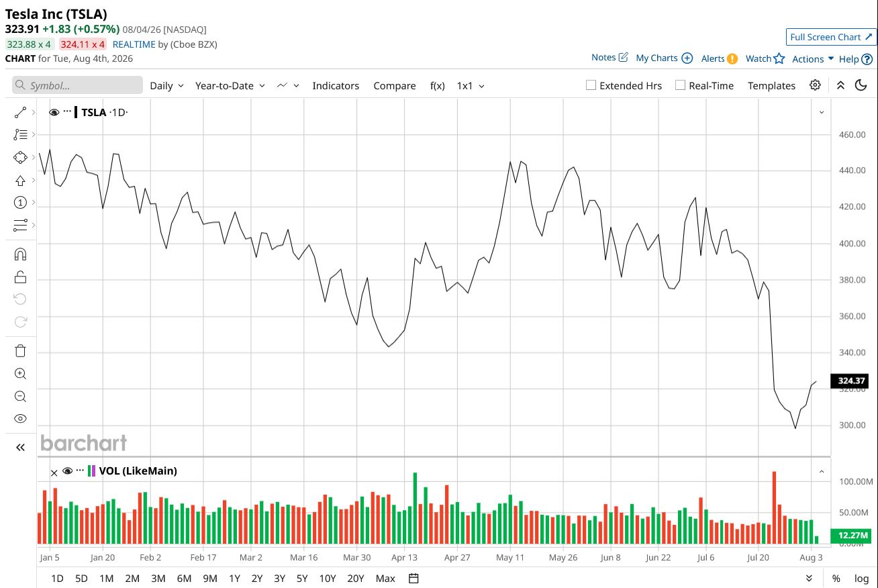878x588 pixels.
Task: Undo the last chart action
Action: coord(20,299)
